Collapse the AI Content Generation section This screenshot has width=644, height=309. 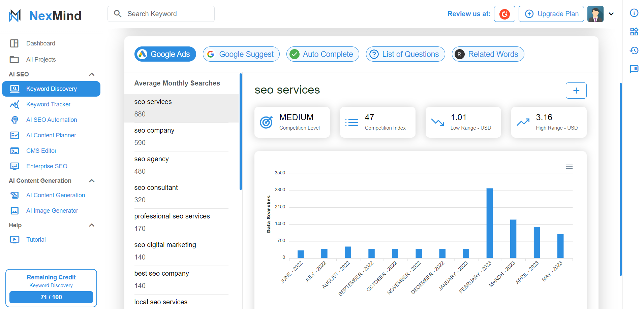[92, 181]
